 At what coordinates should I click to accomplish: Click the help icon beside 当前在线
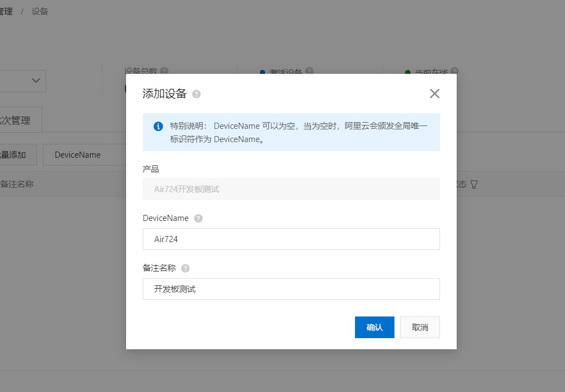[x=454, y=71]
